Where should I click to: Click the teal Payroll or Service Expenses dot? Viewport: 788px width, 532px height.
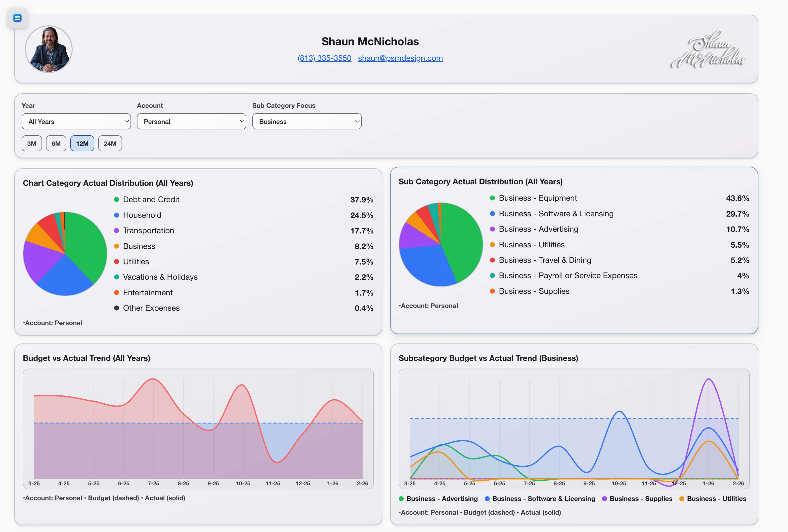(492, 275)
